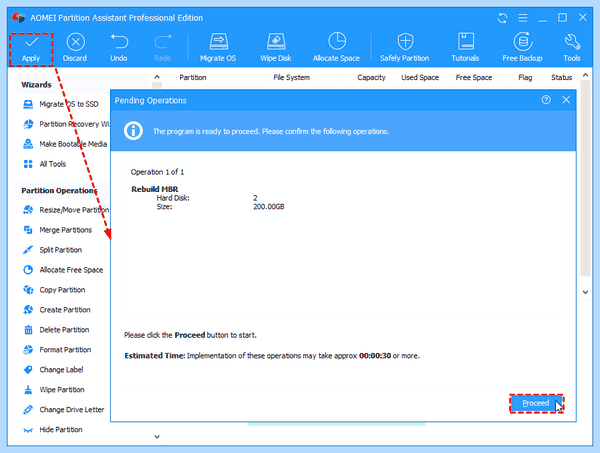The image size is (600, 453).
Task: Select Make Bootable Media
Action: tap(65, 144)
